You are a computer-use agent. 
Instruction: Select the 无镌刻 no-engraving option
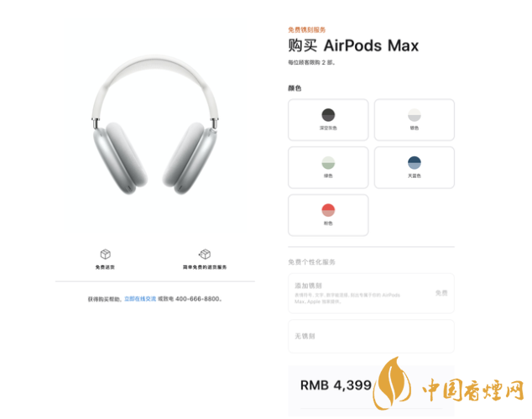click(x=371, y=336)
